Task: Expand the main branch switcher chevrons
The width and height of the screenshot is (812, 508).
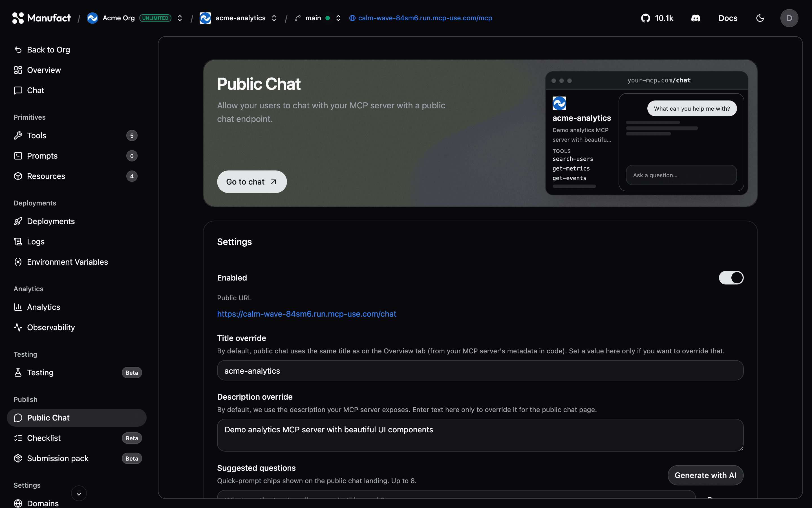Action: tap(338, 18)
